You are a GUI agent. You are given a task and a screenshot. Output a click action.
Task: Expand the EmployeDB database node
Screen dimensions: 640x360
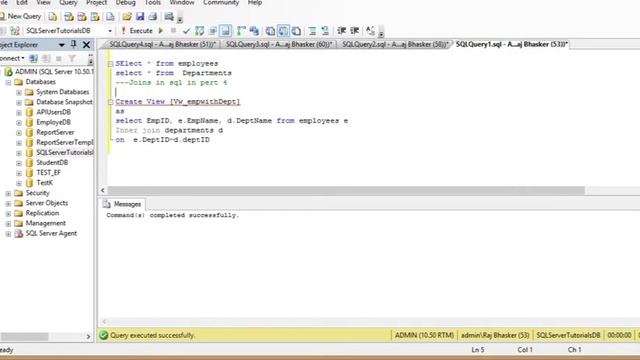tap(19, 122)
